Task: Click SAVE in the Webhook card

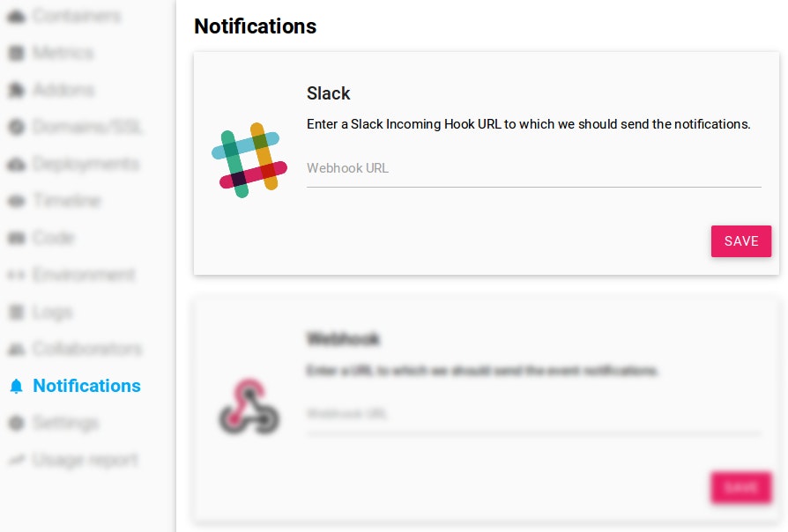Action: coord(740,488)
